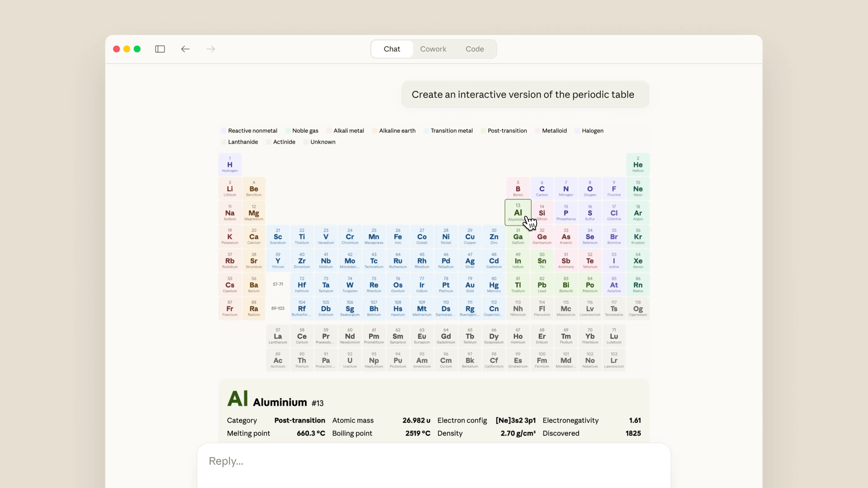This screenshot has width=868, height=488.
Task: Expand the 89-103 actinide placeholder cell
Action: [278, 308]
